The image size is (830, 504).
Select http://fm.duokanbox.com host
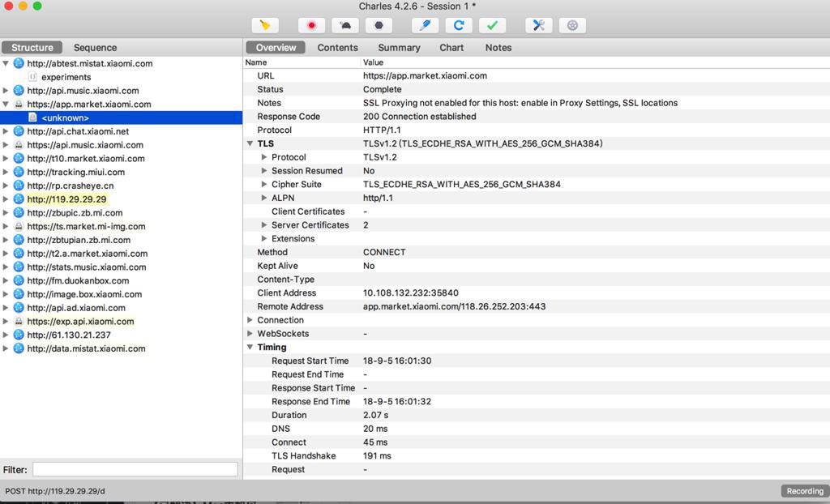[x=79, y=280]
